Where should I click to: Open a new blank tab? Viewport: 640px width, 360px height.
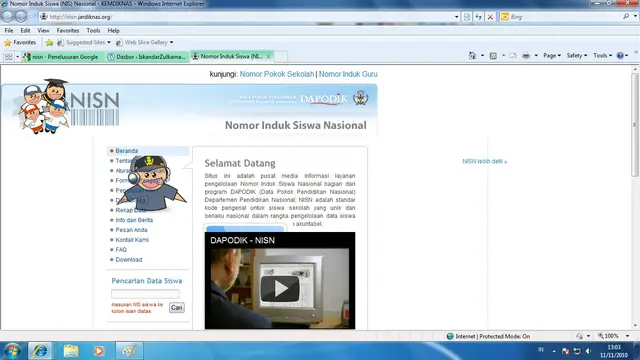(x=281, y=56)
